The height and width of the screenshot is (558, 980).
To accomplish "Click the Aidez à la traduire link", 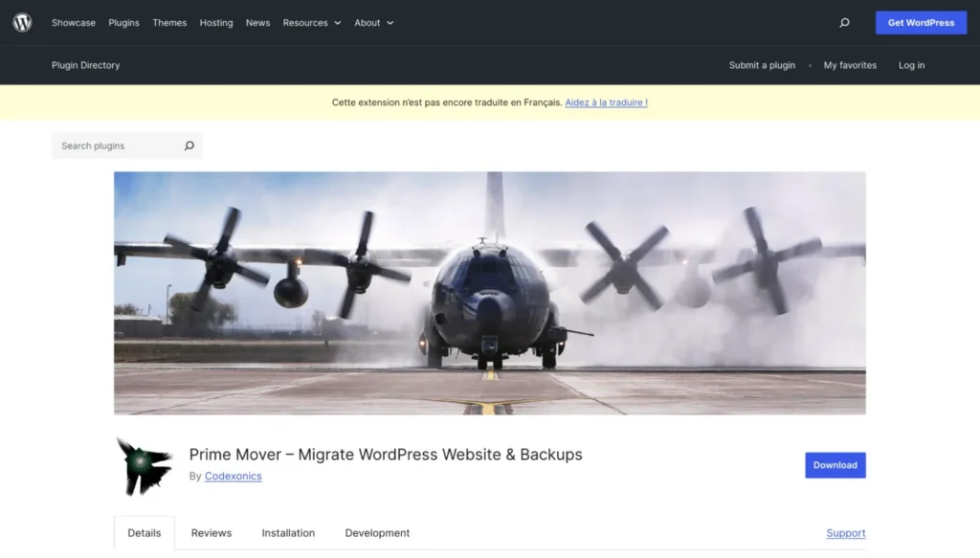I will (x=606, y=102).
